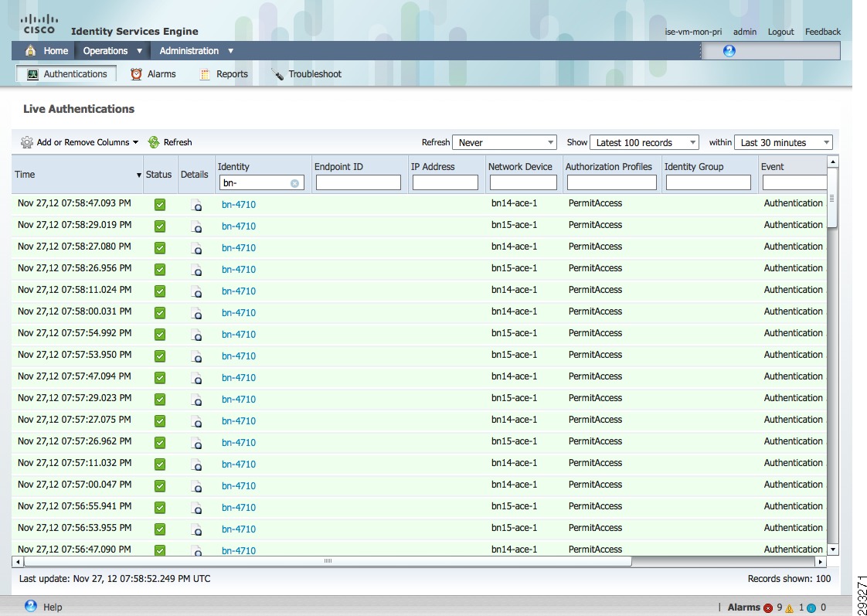Click the Troubleshoot tool icon
Viewport: 867px width, 616px height.
[x=277, y=74]
